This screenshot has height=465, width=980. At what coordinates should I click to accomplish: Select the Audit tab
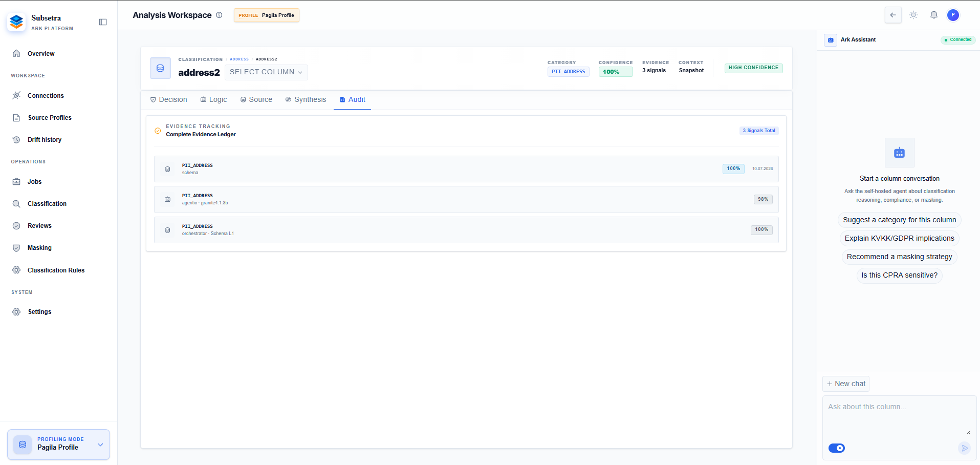pos(353,99)
